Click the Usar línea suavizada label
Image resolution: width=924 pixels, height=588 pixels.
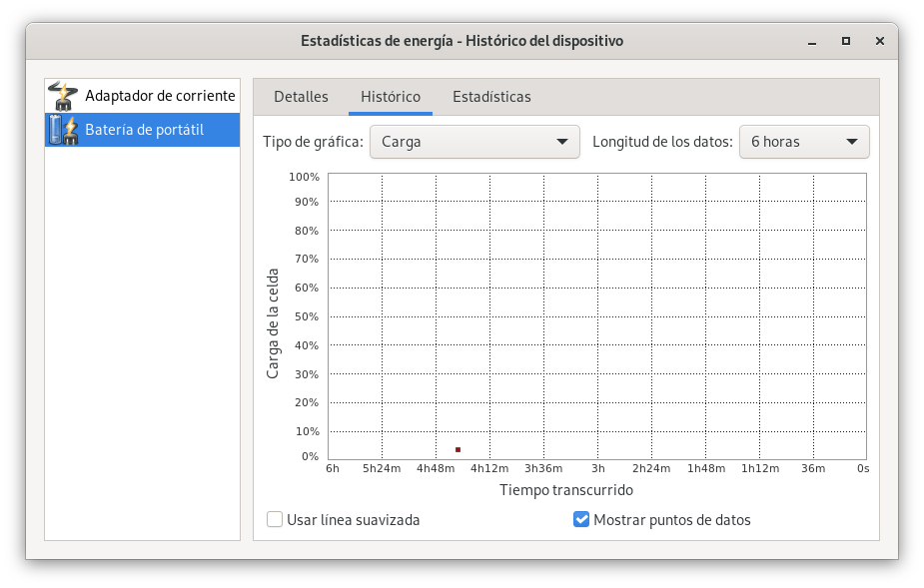click(x=353, y=519)
